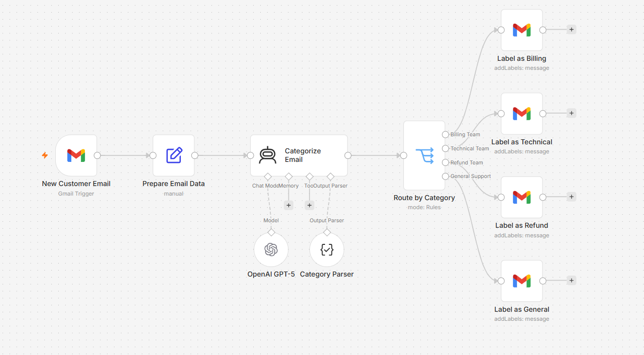Click the Refund Team output connector
644x355 pixels.
pos(446,162)
